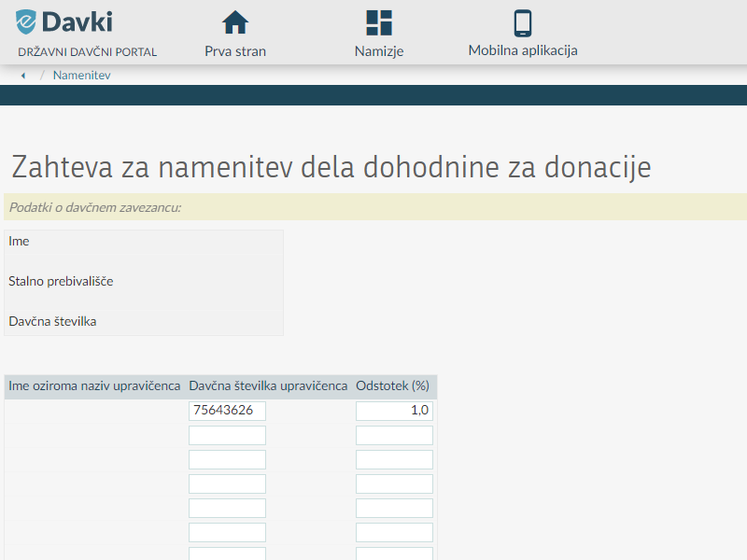Click the Mobilna aplikacija menu label

tap(523, 50)
